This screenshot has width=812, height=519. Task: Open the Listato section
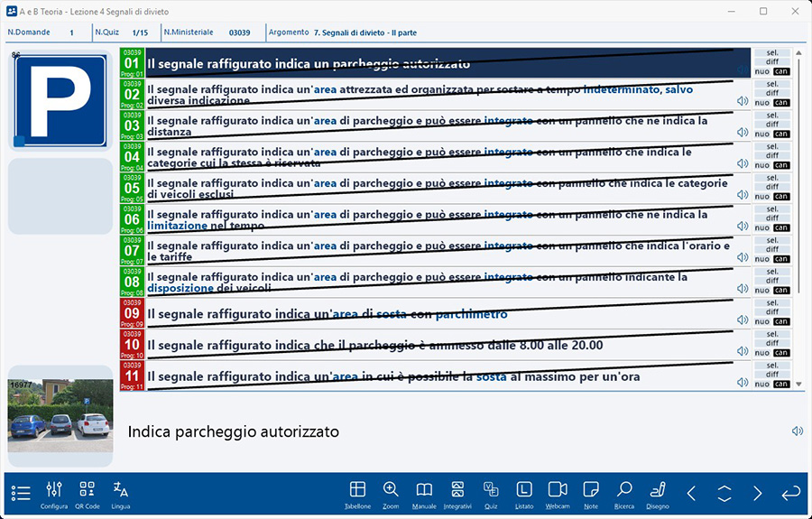[524, 493]
